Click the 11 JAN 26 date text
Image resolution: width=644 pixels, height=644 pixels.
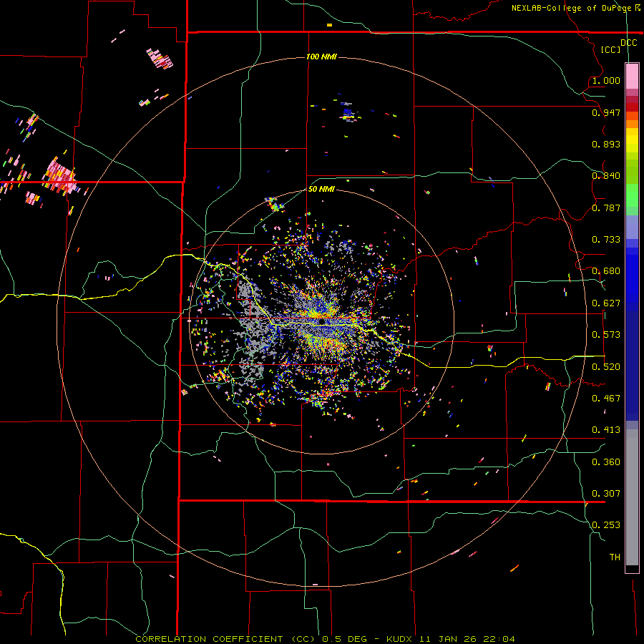[x=447, y=639]
